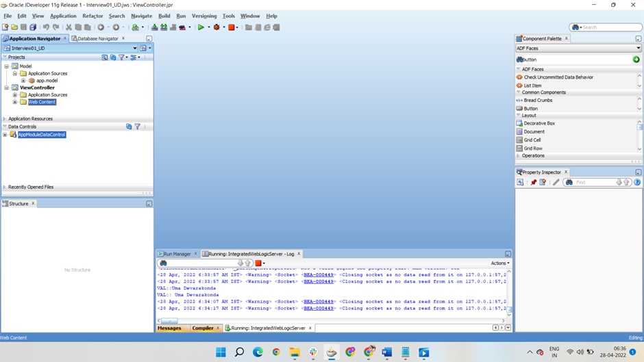The image size is (644, 362).
Task: Click the help question icon in Property Inspector
Action: [x=637, y=182]
